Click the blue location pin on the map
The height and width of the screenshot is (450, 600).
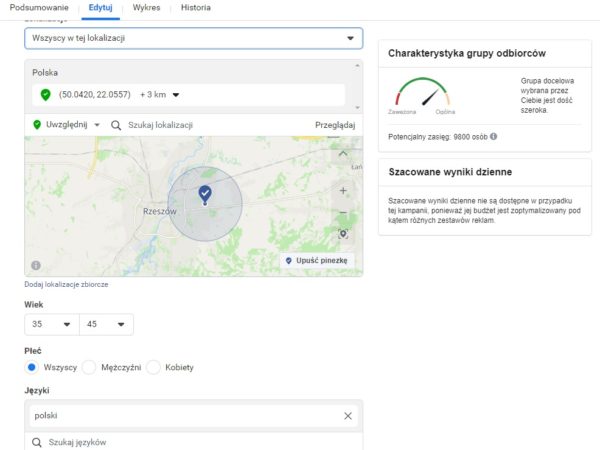coord(205,193)
